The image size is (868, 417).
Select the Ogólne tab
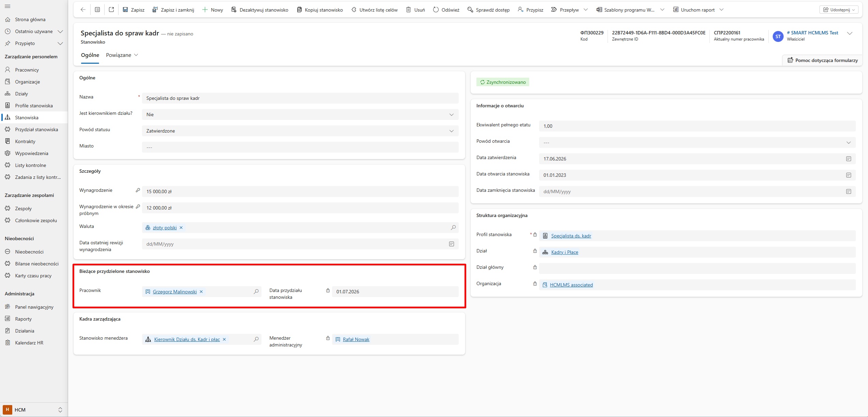pyautogui.click(x=90, y=55)
